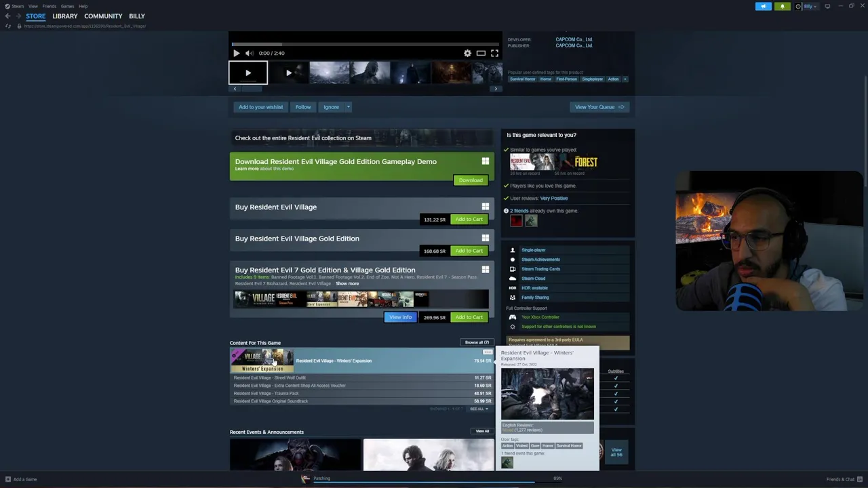Switch video to theater mode
868x488 pixels.
(481, 53)
